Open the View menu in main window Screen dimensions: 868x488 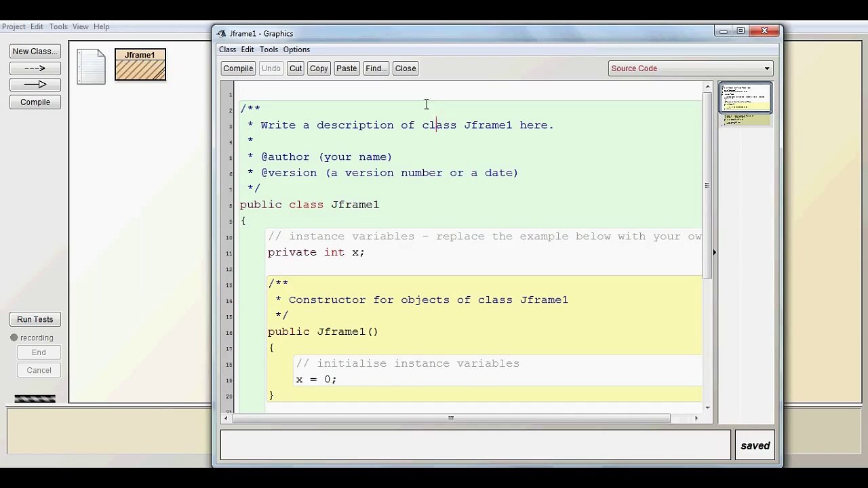pyautogui.click(x=80, y=26)
